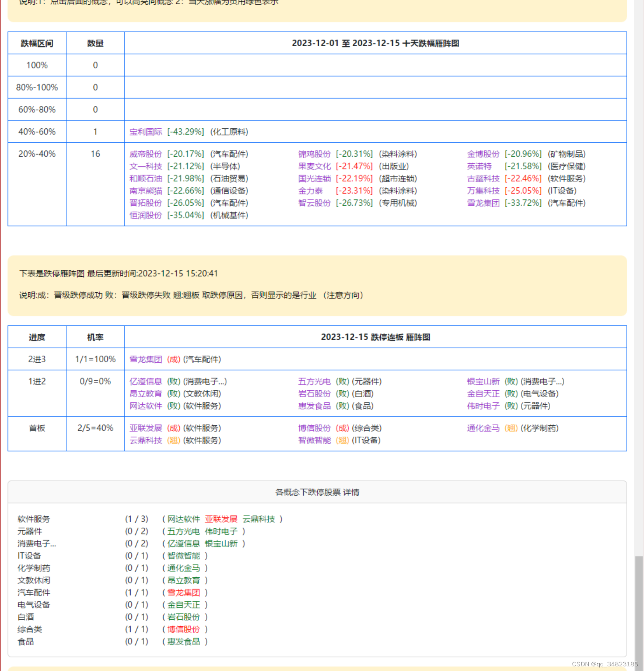Click the 软件服务 concept label
Image resolution: width=644 pixels, height=671 pixels.
(34, 519)
